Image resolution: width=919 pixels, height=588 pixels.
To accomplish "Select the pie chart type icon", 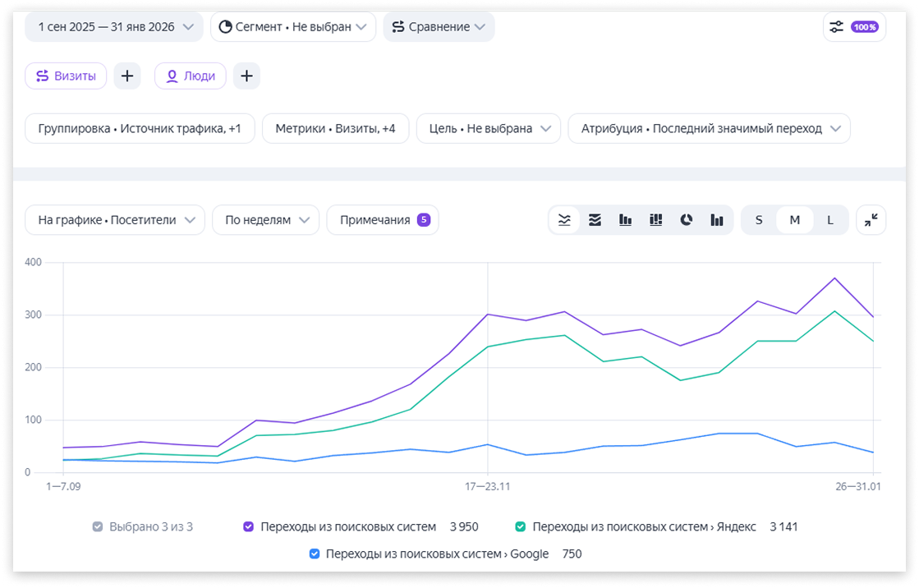I will point(687,220).
